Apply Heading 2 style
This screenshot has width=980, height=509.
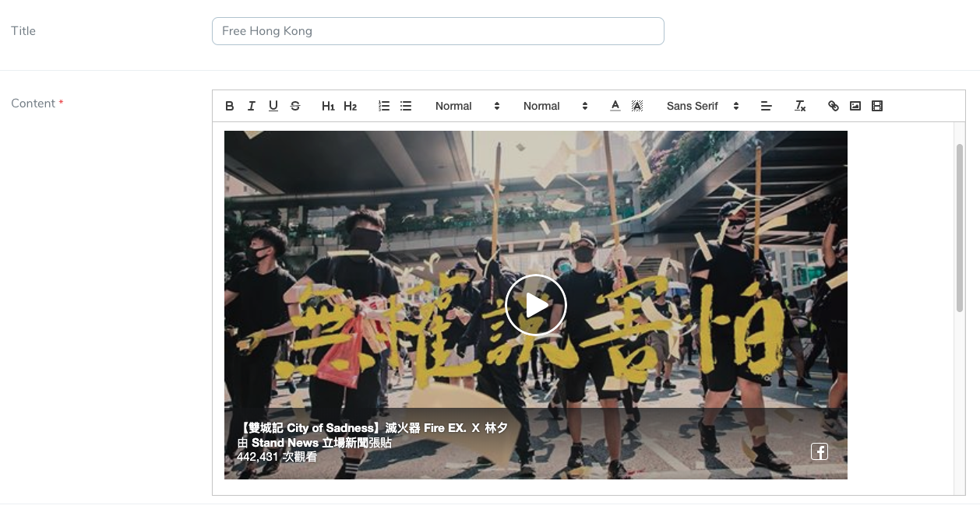[x=350, y=106]
